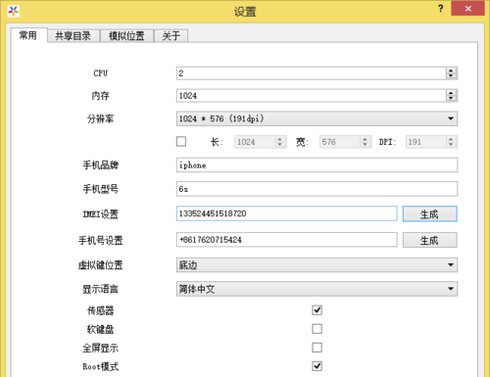Click the 显示语言 label text
The image size is (490, 377).
point(100,289)
